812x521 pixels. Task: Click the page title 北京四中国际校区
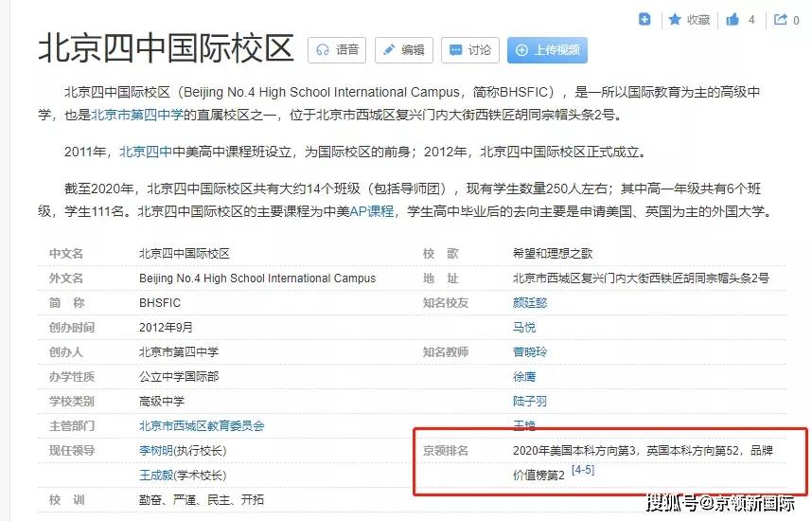coord(167,48)
